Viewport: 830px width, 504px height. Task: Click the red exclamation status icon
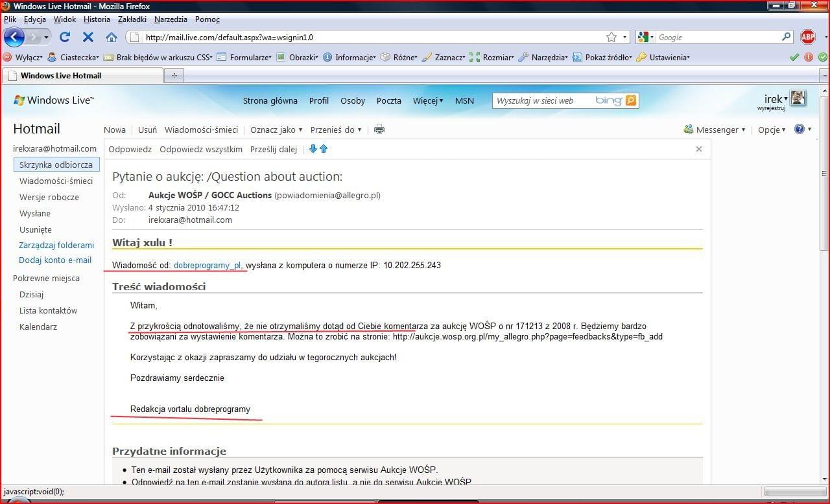click(808, 57)
